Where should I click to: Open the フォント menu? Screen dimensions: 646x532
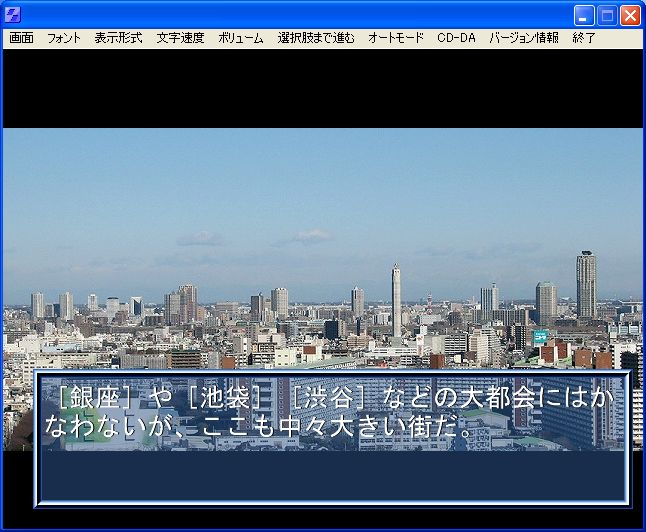64,38
